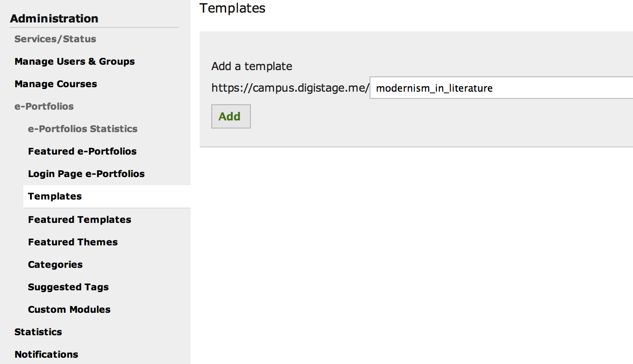633x364 pixels.
Task: Expand the Statistics section
Action: tap(38, 332)
